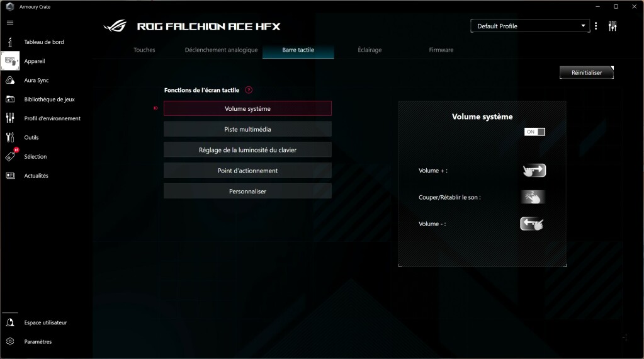Go to Bibliothèque de jeux
Viewport: 644px width, 359px height.
coord(49,99)
